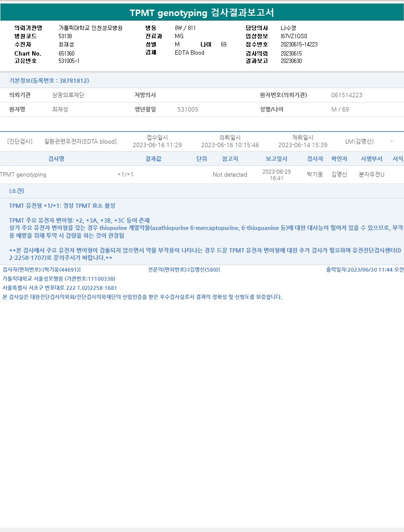Click the '[진단검사]' label

click(x=20, y=141)
